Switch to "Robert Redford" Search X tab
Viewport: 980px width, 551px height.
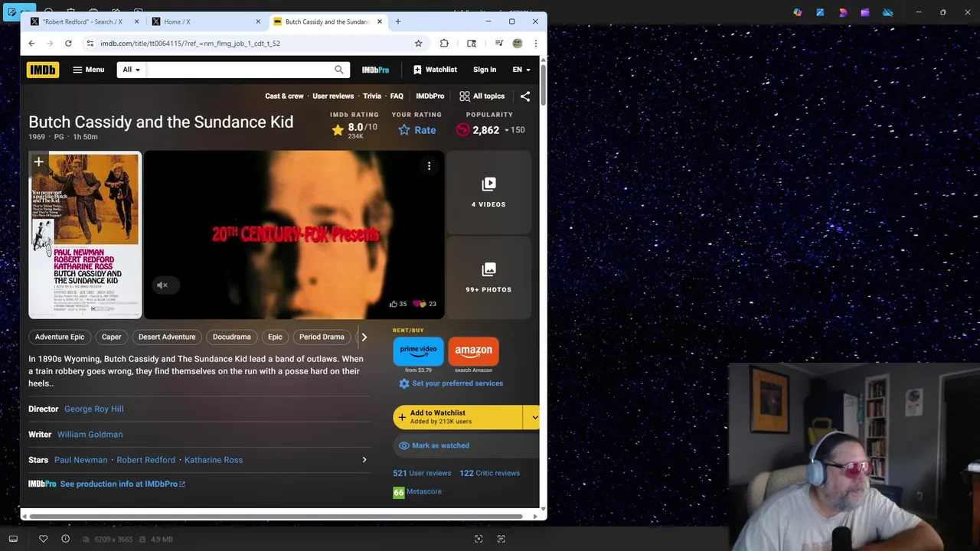tap(82, 21)
